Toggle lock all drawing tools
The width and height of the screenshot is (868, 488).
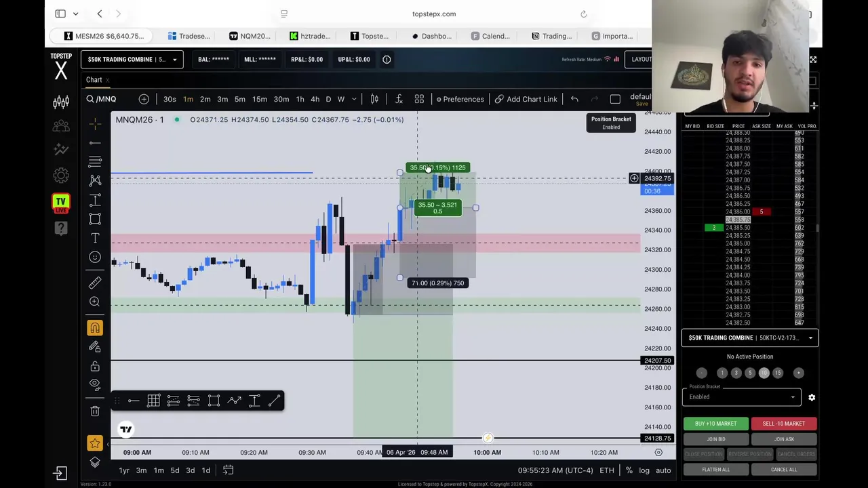click(x=95, y=366)
